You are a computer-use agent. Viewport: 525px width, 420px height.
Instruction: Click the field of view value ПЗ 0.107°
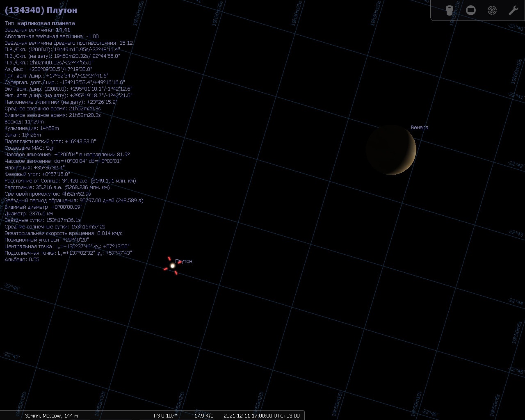coord(165,415)
